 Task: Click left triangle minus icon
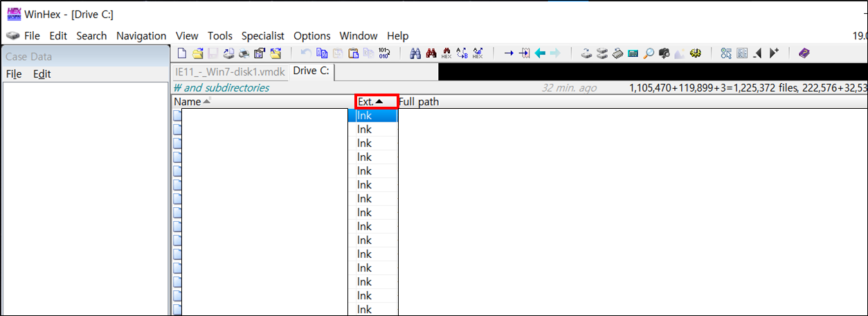tap(757, 53)
